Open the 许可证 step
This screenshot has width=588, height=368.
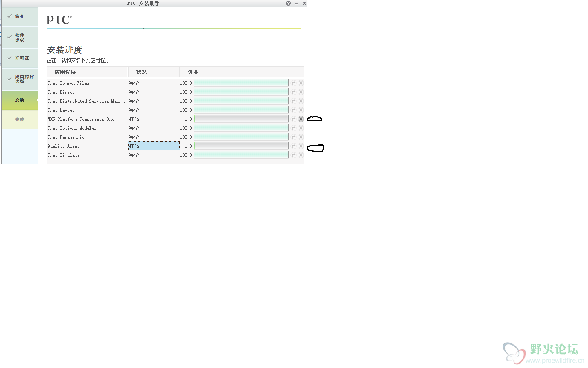pos(20,58)
